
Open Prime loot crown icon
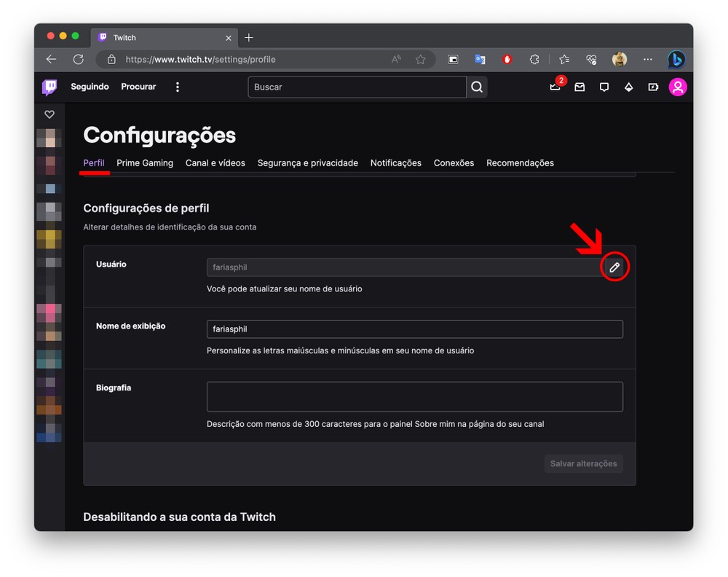555,87
